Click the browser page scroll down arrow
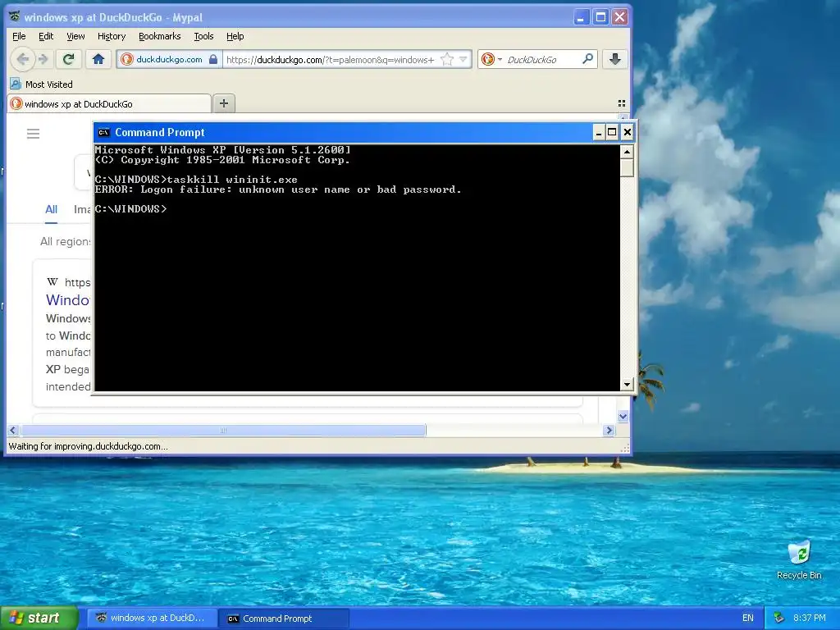Image resolution: width=840 pixels, height=630 pixels. pyautogui.click(x=623, y=416)
